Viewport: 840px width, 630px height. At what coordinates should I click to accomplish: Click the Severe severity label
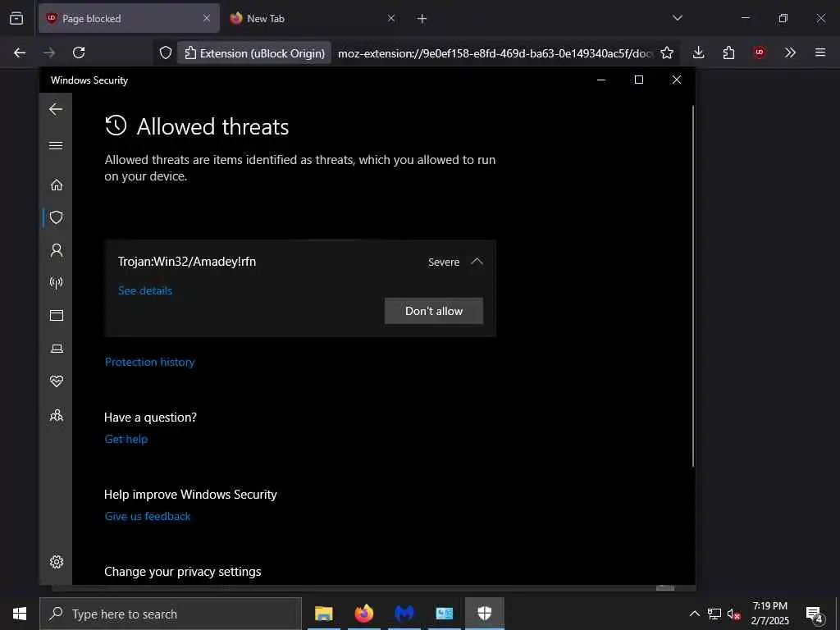[444, 262]
